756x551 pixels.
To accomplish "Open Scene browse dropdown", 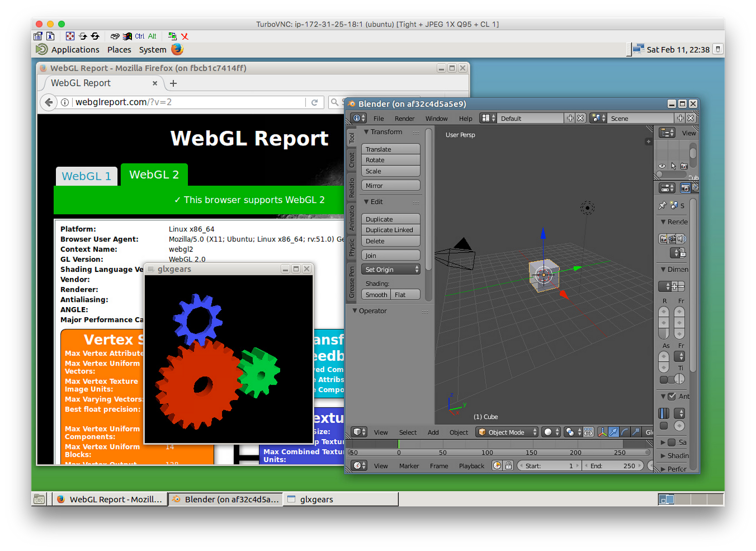I will pyautogui.click(x=598, y=118).
